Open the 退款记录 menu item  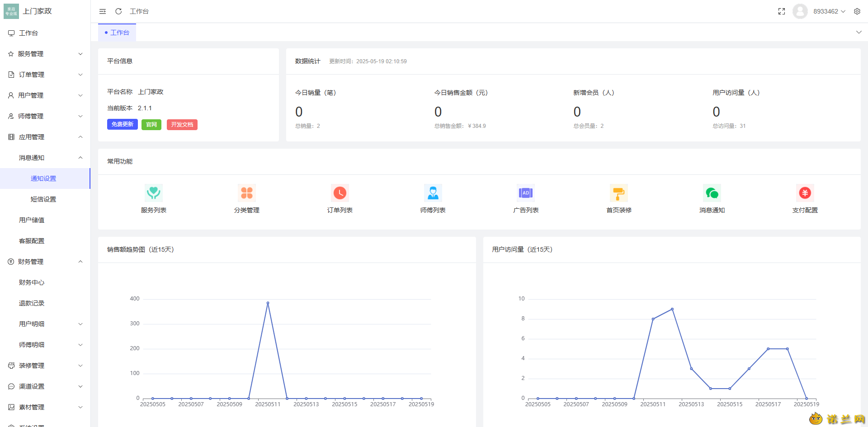point(45,303)
